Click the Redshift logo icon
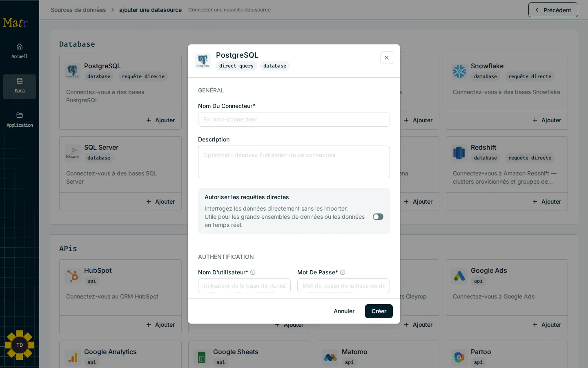Screen dimensions: 588x368 point(459,153)
